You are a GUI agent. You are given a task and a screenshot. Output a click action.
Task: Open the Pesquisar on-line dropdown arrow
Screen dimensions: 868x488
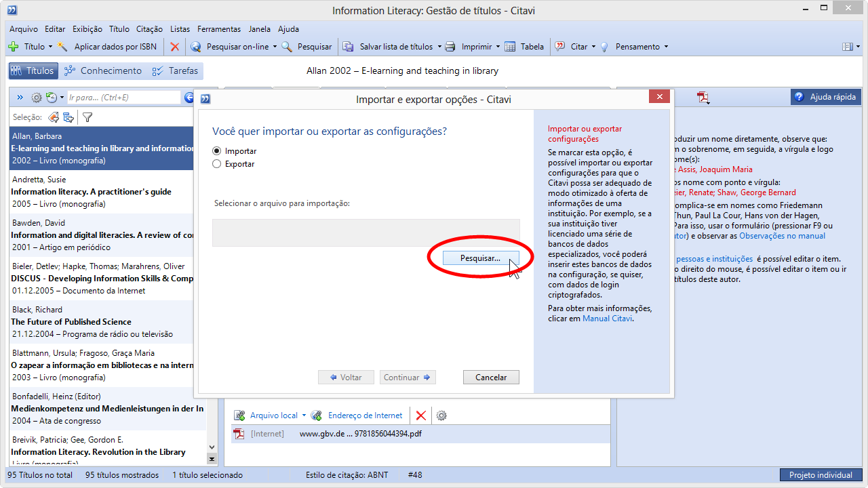click(275, 47)
